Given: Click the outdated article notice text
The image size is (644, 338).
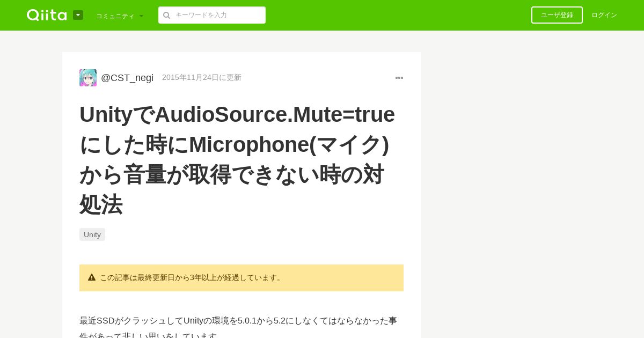Looking at the screenshot, I should click(192, 277).
